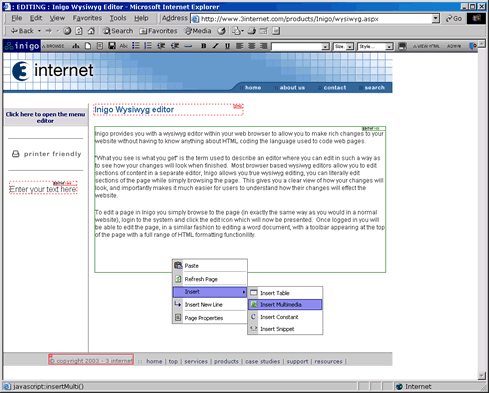Go to IE Home page
The image size is (489, 393).
91,31
